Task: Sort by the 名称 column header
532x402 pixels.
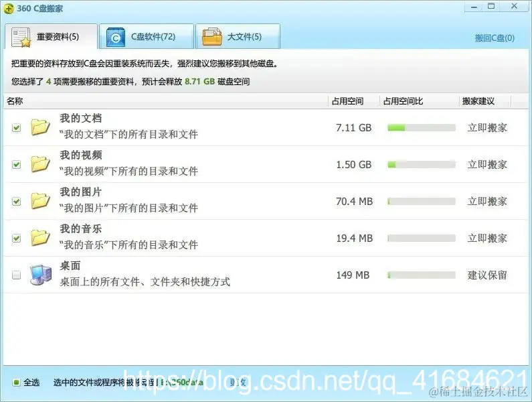Action: (165, 101)
